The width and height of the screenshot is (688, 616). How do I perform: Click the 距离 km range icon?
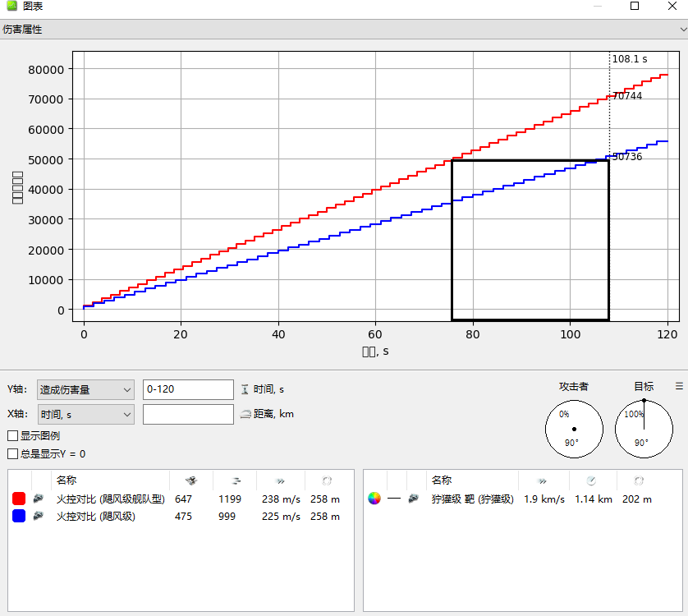click(244, 414)
